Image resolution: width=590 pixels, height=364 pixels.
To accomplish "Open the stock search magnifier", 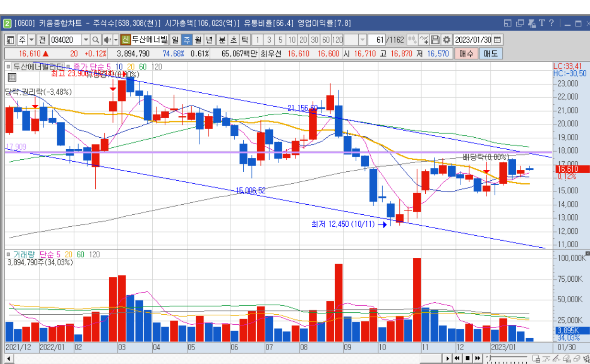I will 95,40.
